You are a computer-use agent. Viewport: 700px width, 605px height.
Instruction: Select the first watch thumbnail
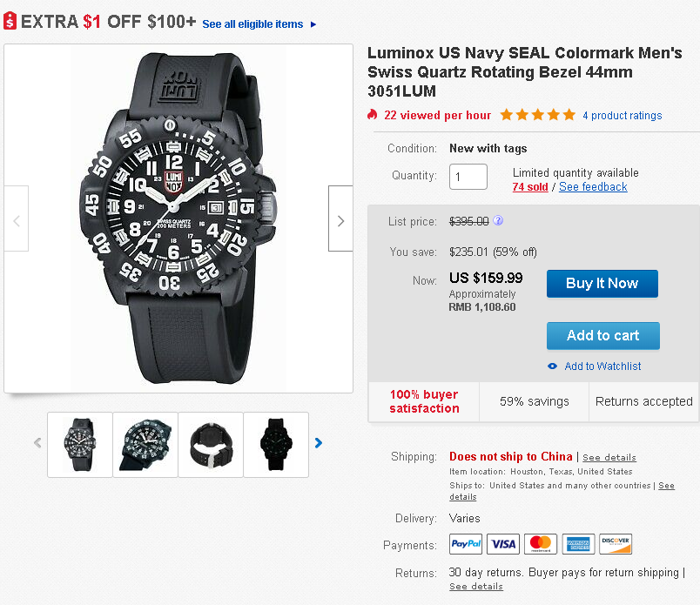80,444
